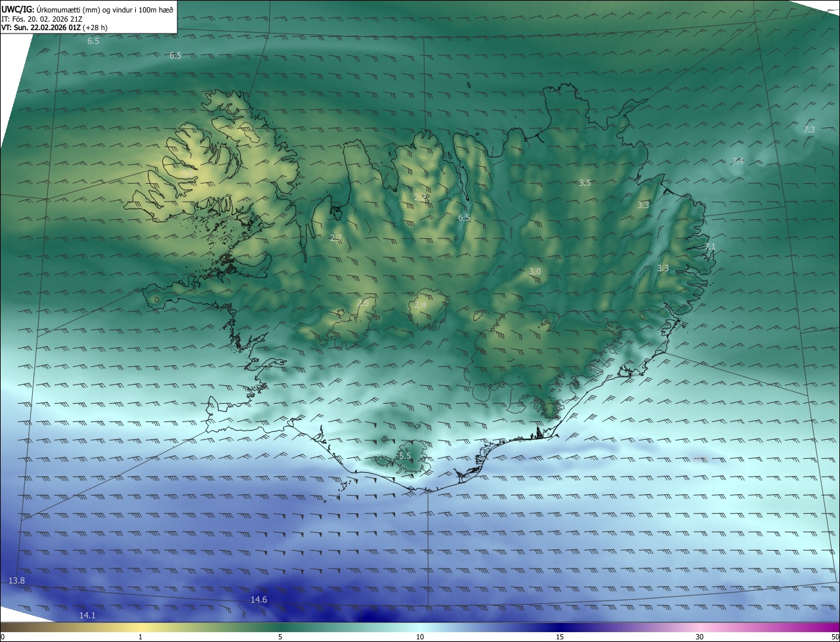Click the 5.5 value label on the map
The image size is (840, 642).
[405, 456]
